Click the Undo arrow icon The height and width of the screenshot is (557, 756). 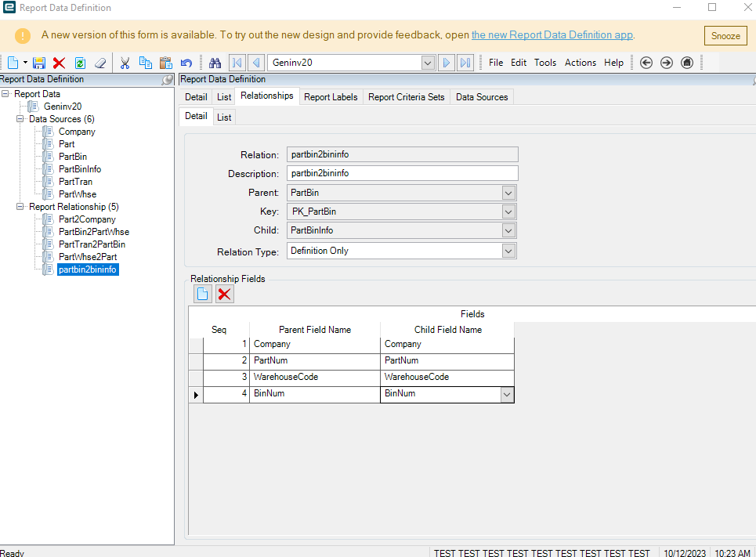186,63
